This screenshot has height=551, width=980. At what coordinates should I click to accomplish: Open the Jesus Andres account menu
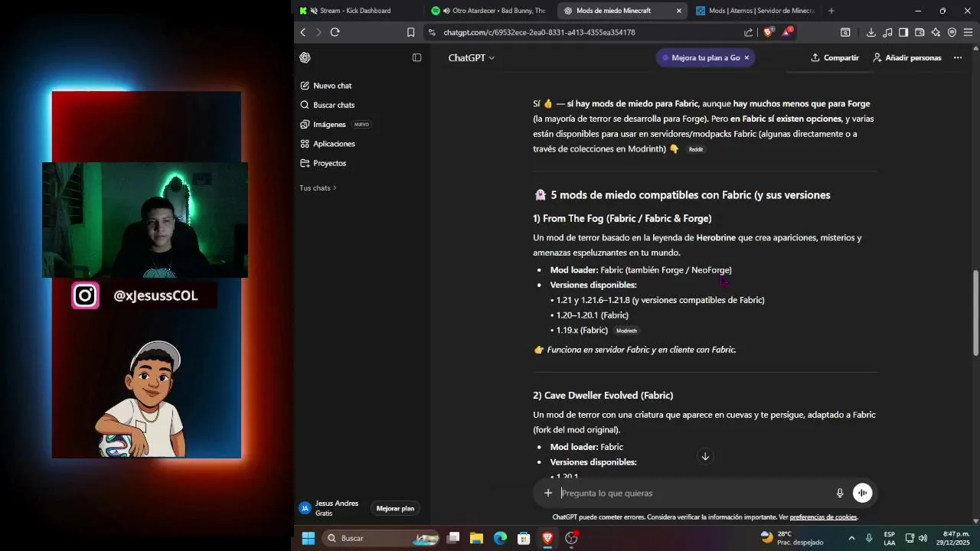331,508
